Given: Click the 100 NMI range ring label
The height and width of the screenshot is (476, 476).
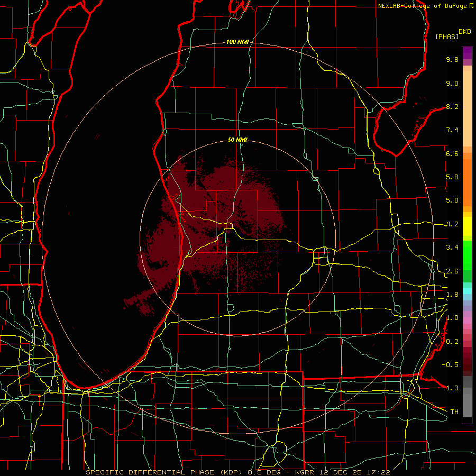Looking at the screenshot, I should (x=237, y=42).
